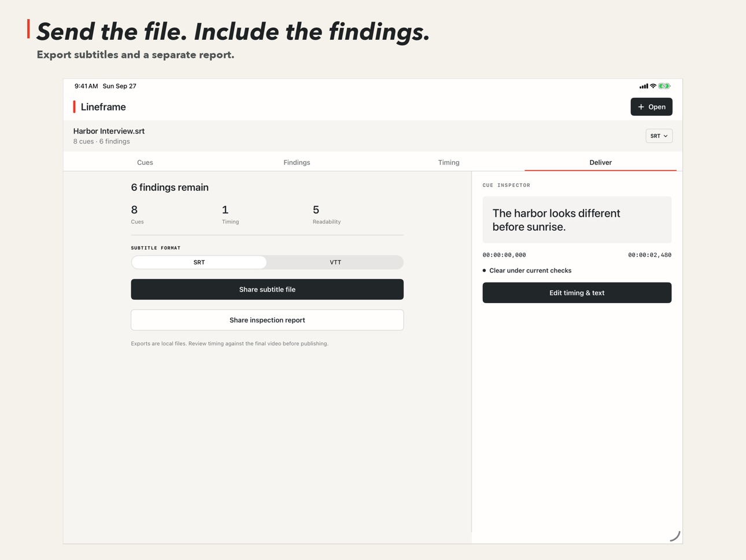Click the start timecode 00:00:00,000
746x560 pixels.
click(504, 255)
